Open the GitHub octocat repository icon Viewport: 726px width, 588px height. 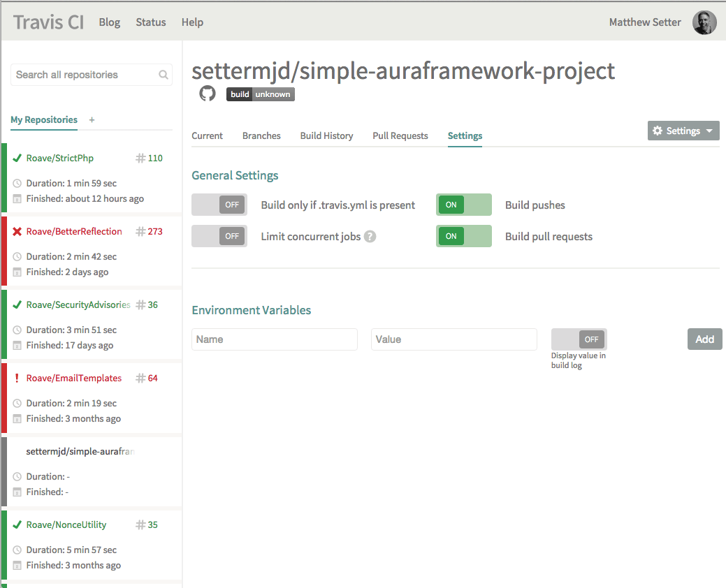pos(208,94)
